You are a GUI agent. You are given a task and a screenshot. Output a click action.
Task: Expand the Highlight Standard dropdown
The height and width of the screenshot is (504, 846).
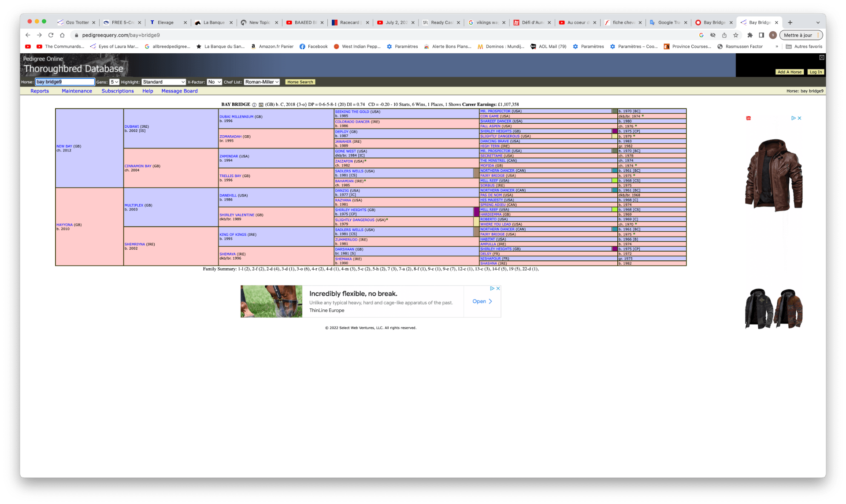tap(163, 82)
